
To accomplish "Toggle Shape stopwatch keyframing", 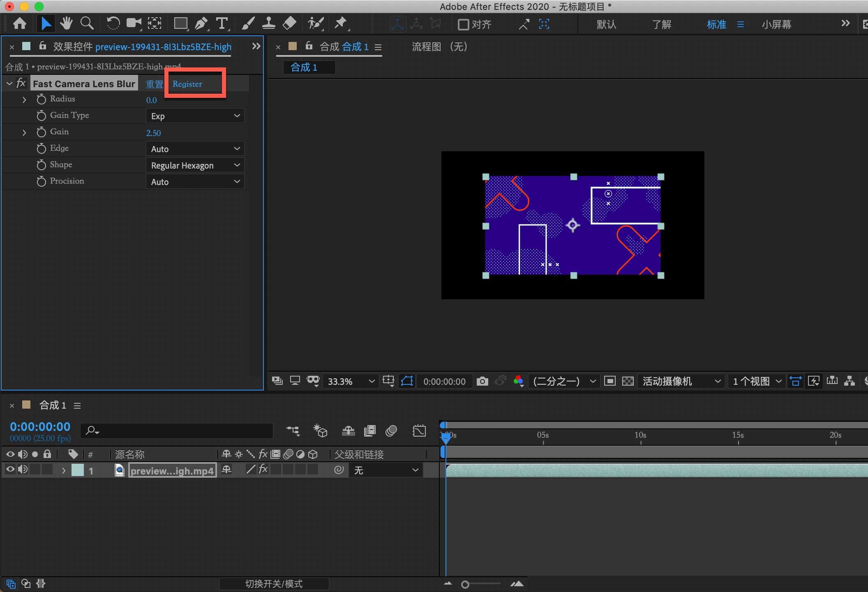I will [41, 165].
